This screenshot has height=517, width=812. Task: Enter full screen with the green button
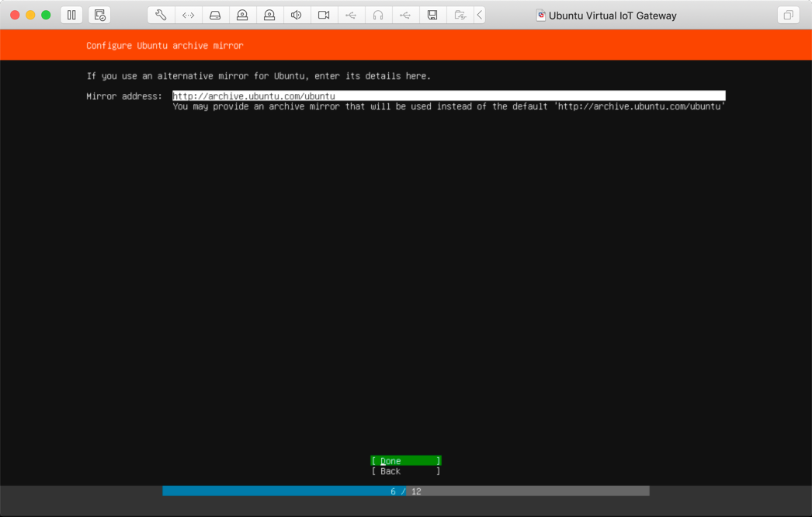click(46, 15)
